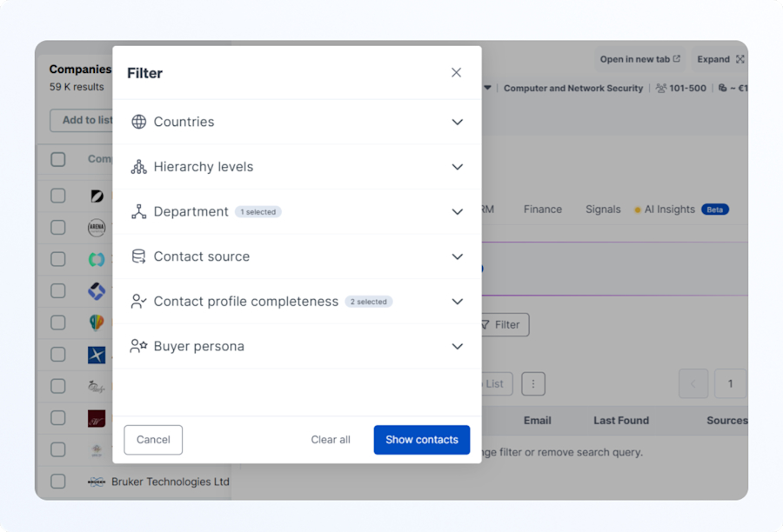Click the funnel icon on Filter button
This screenshot has height=532, width=783.
(485, 325)
